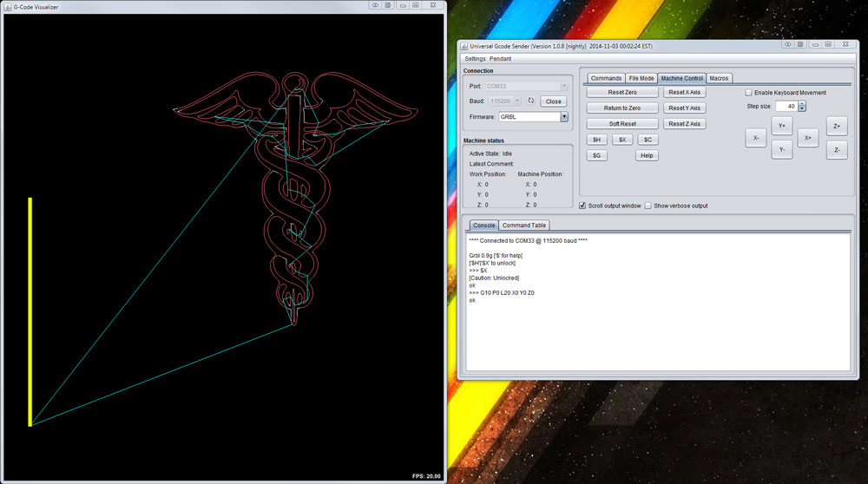The width and height of the screenshot is (868, 484).
Task: Open the Firmware dropdown
Action: tap(564, 117)
